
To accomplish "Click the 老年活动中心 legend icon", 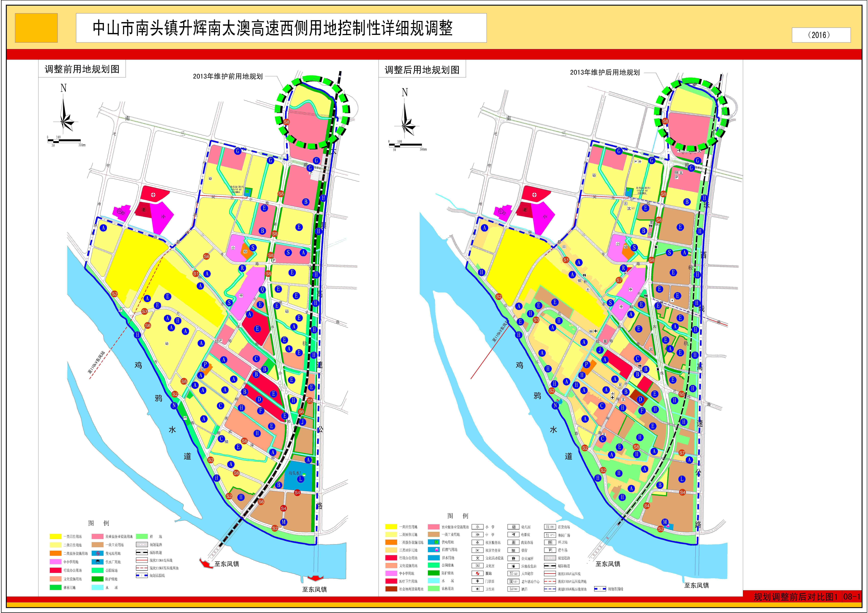I will pos(513,582).
